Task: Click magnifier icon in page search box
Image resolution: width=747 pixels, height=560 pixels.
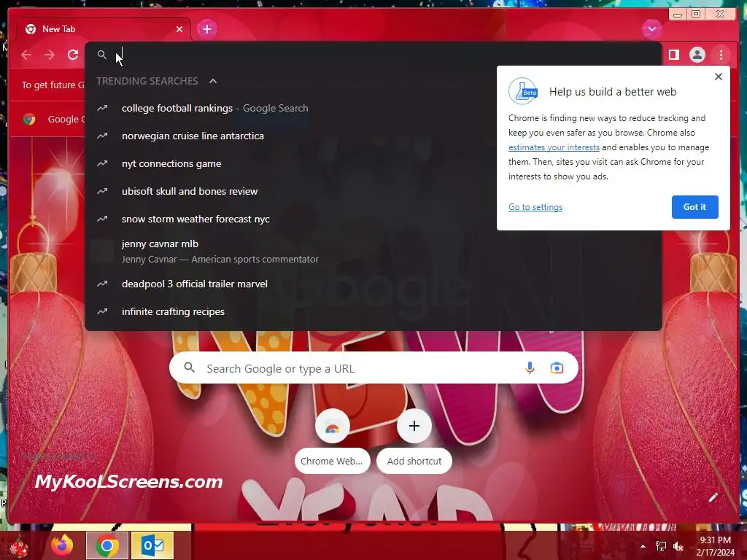Action: 189,367
